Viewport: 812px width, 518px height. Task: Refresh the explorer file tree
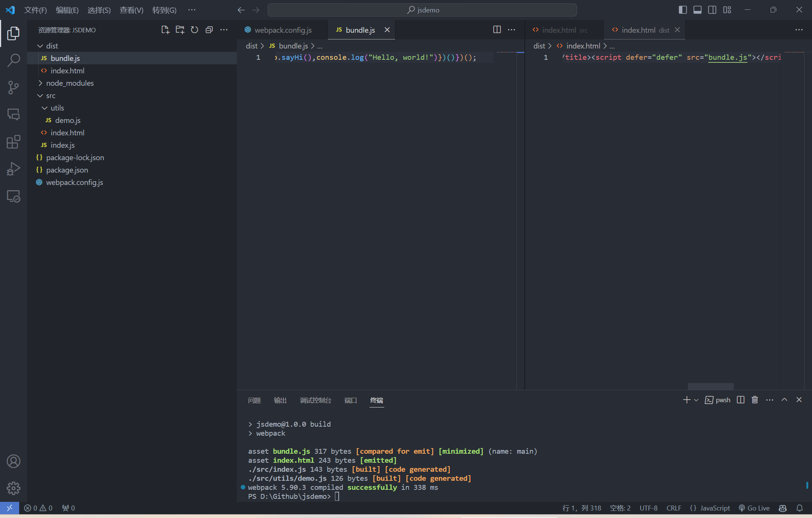[194, 30]
